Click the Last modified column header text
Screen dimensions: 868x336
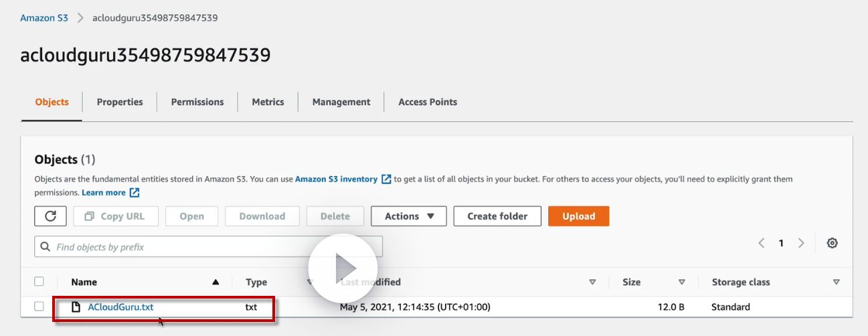370,282
